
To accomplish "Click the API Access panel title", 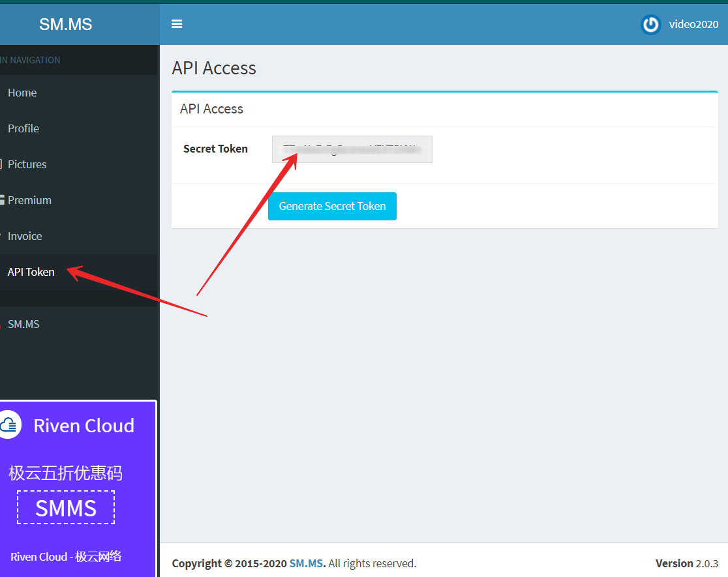I will point(211,109).
